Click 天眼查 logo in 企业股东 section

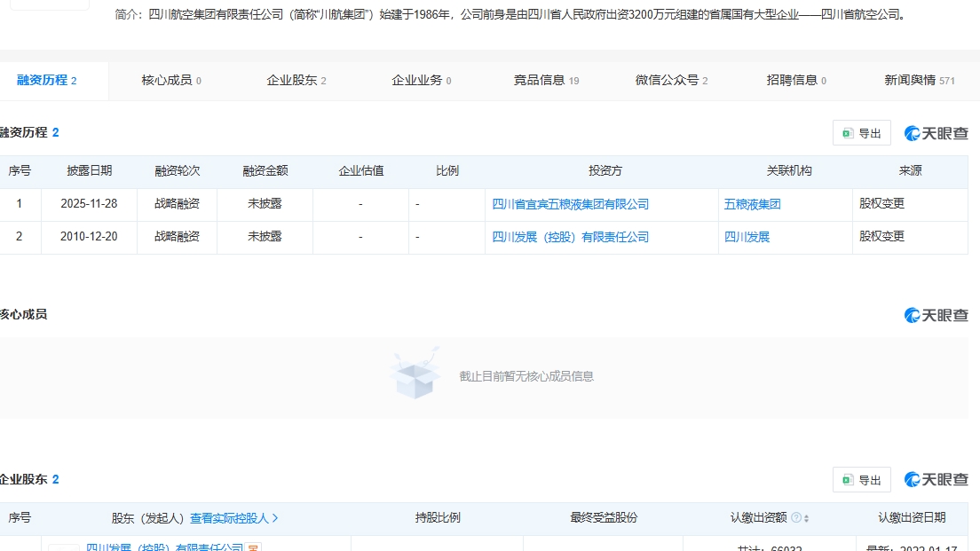click(937, 480)
